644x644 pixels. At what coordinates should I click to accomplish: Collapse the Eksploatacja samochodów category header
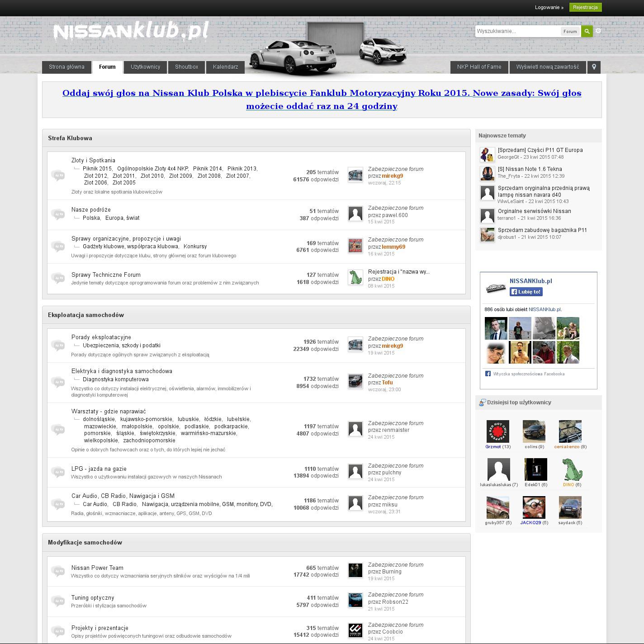click(x=256, y=315)
